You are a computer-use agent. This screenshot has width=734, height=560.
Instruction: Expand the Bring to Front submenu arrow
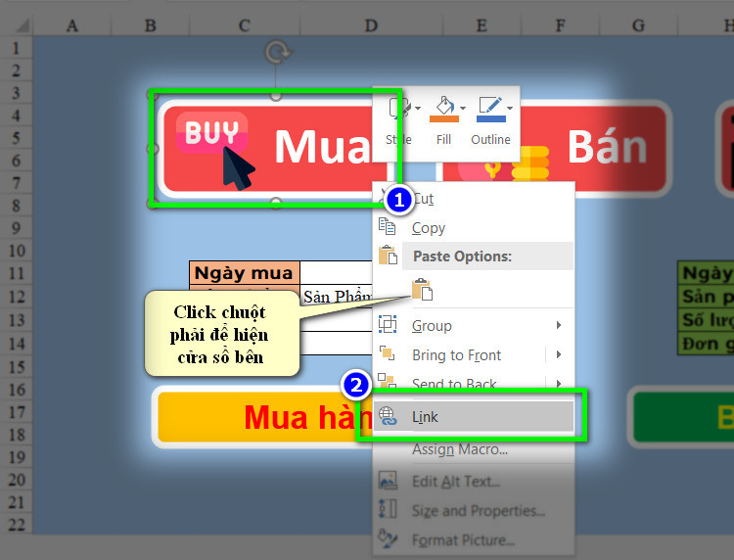click(559, 354)
